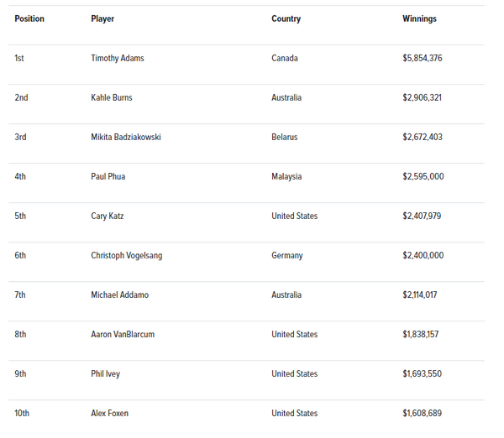Select player name Timothy Adams

118,58
